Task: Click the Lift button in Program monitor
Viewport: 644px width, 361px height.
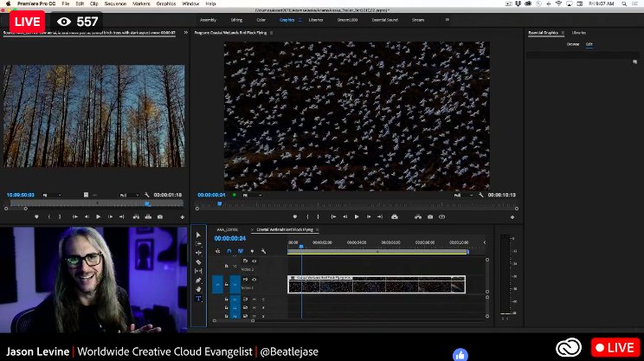Action: click(395, 216)
